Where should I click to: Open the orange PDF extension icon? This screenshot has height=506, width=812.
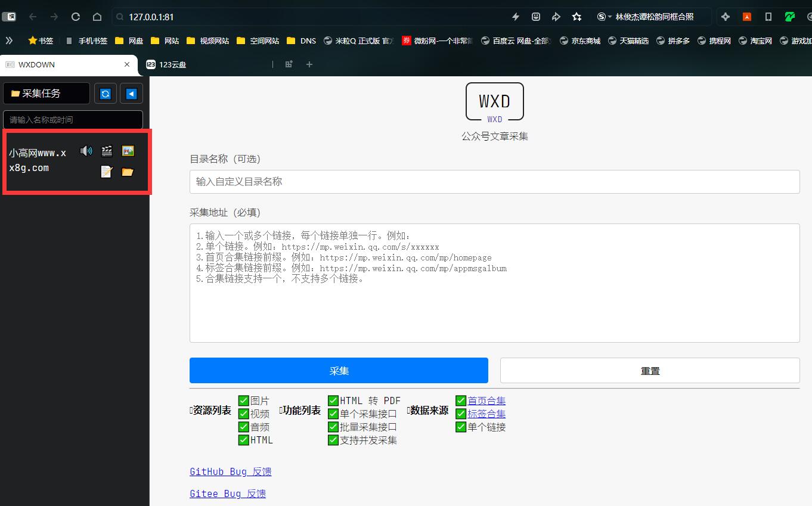(x=747, y=17)
